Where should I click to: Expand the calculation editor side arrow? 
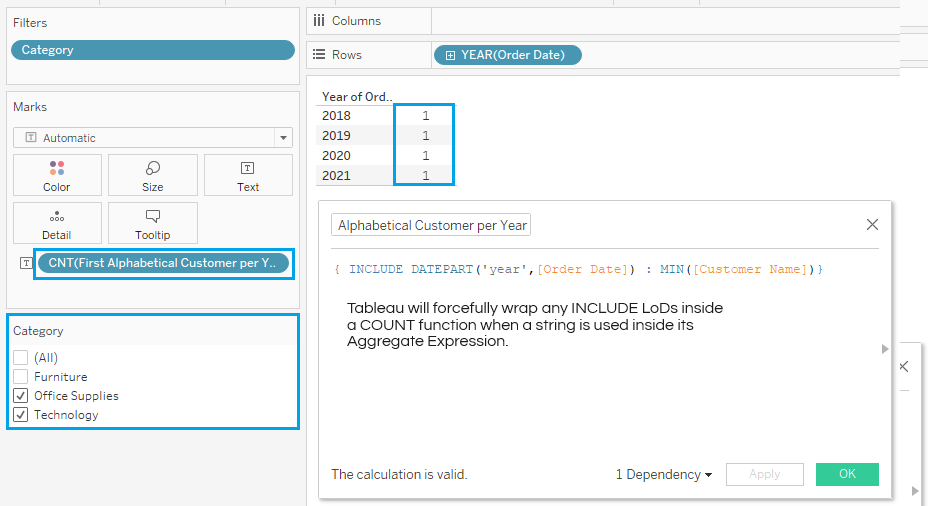885,349
